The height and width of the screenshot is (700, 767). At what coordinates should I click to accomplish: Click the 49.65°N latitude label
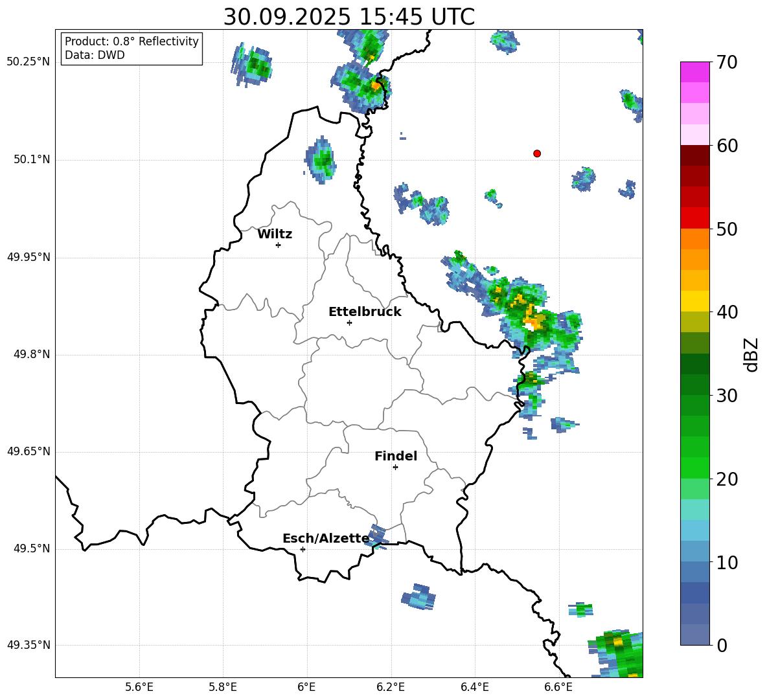pyautogui.click(x=29, y=451)
